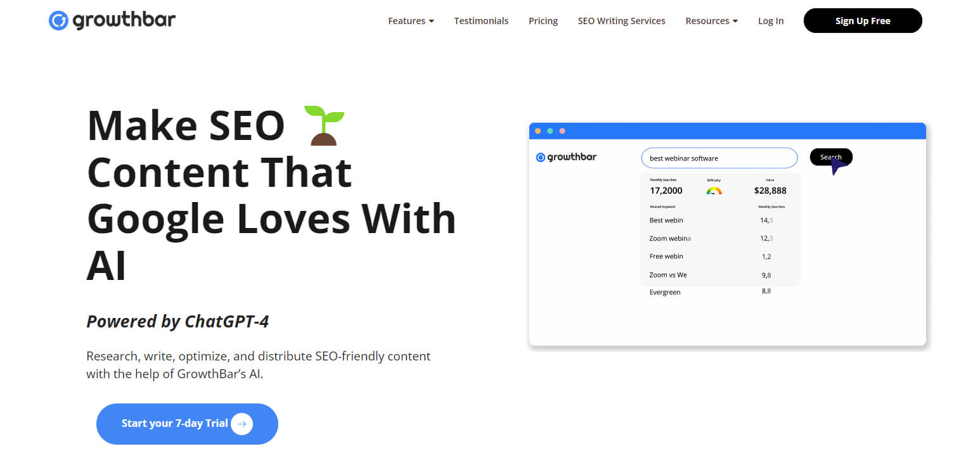
Task: Click the Sign Up Free button
Action: [863, 21]
